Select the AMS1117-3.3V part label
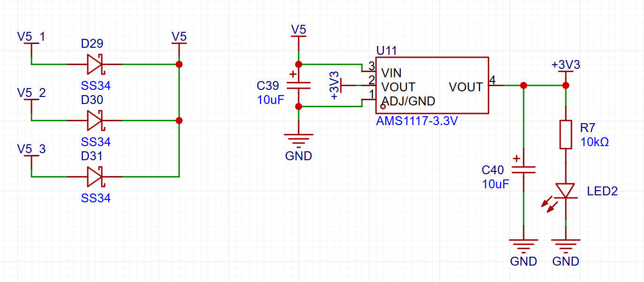This screenshot has width=644, height=282. click(x=417, y=121)
